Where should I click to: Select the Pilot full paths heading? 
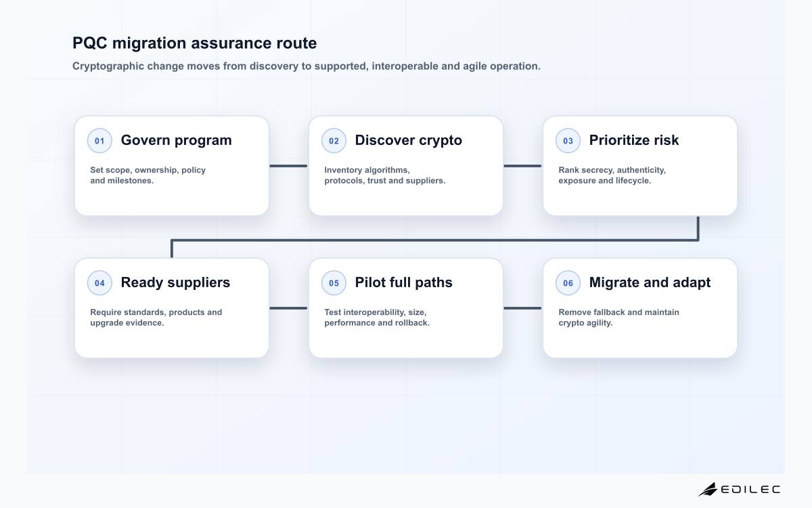tap(404, 282)
